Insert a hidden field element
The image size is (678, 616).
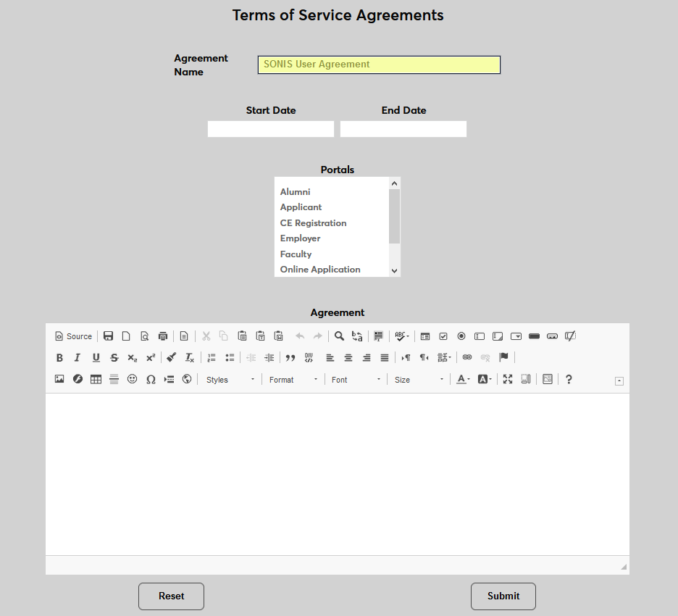[570, 336]
